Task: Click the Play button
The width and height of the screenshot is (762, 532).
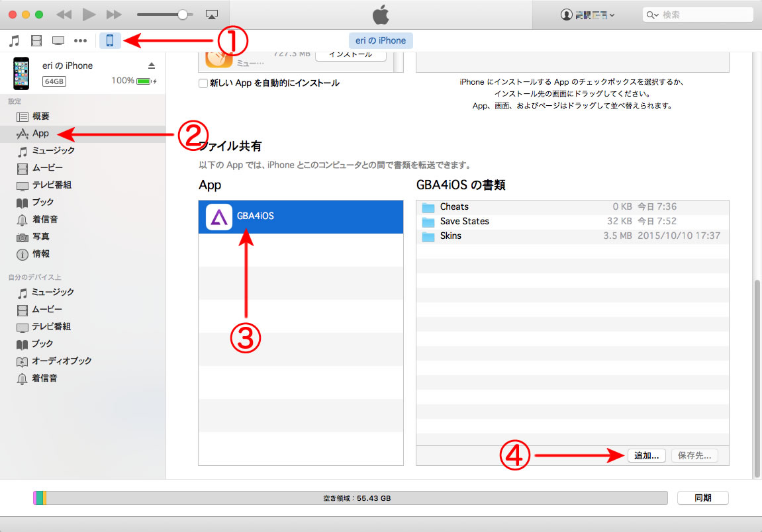Action: [x=89, y=15]
